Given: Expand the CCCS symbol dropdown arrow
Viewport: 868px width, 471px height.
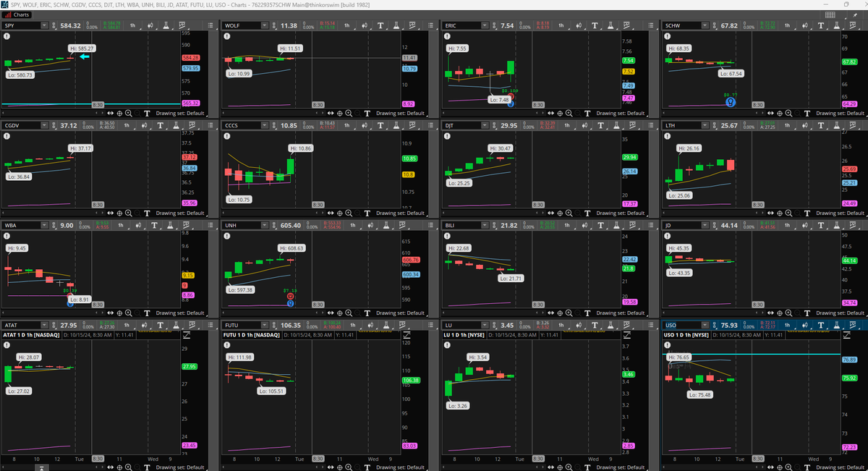Looking at the screenshot, I should point(265,125).
